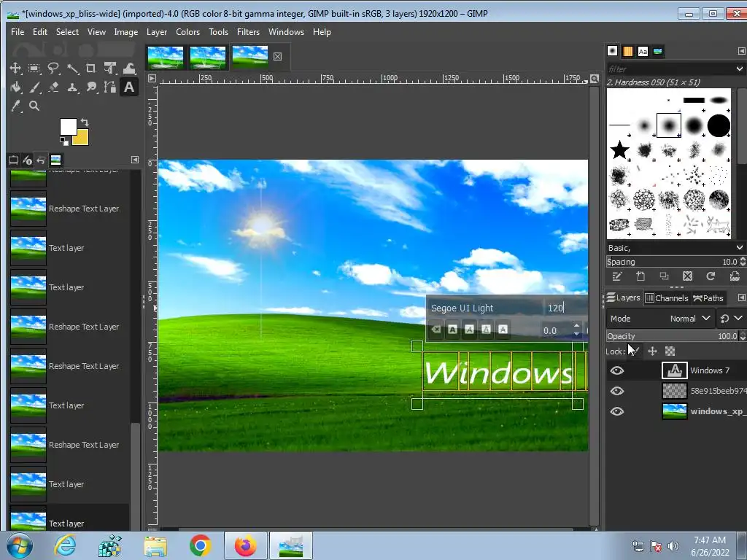747x560 pixels.
Task: Open the File menu
Action: pyautogui.click(x=18, y=32)
